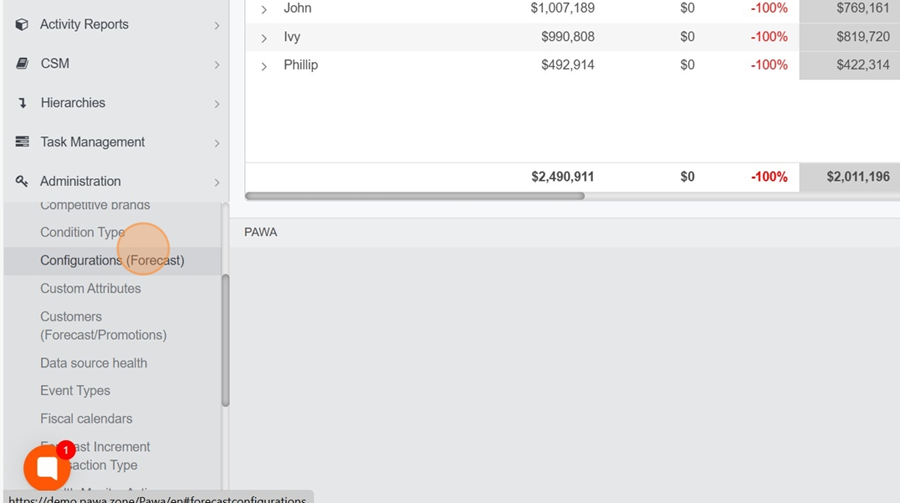Click the Hierarchies arrow icon
Screen dimensions: 900x503
point(22,103)
